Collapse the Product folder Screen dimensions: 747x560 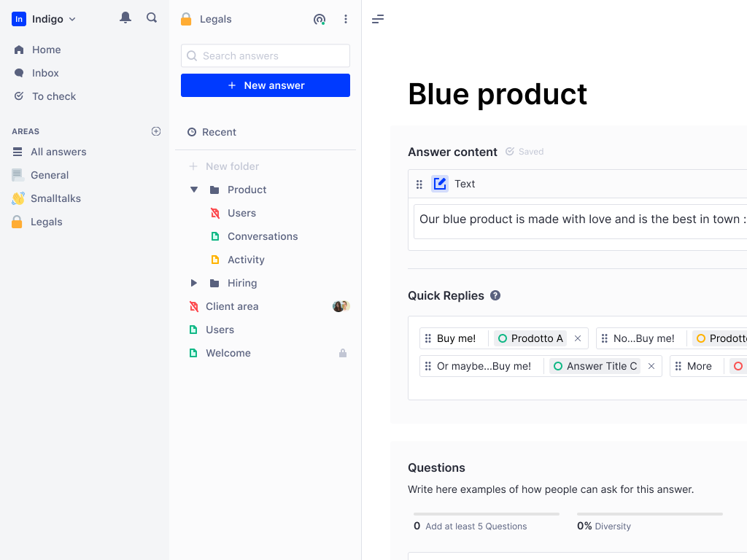pyautogui.click(x=194, y=190)
